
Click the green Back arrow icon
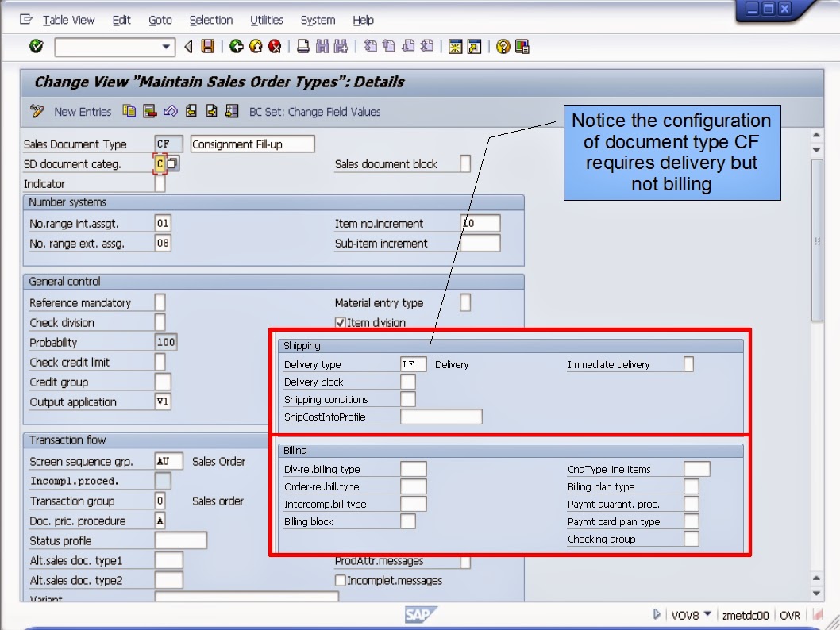click(237, 47)
